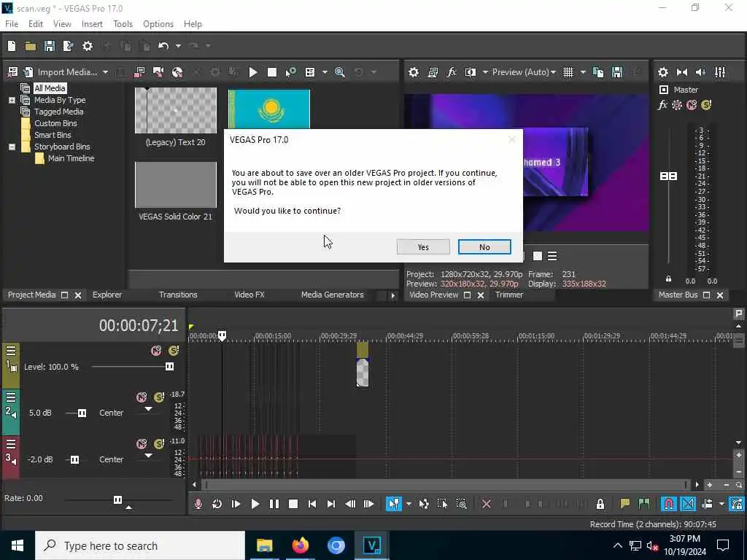
Task: Click the Pause button in the transport bar
Action: 274,504
